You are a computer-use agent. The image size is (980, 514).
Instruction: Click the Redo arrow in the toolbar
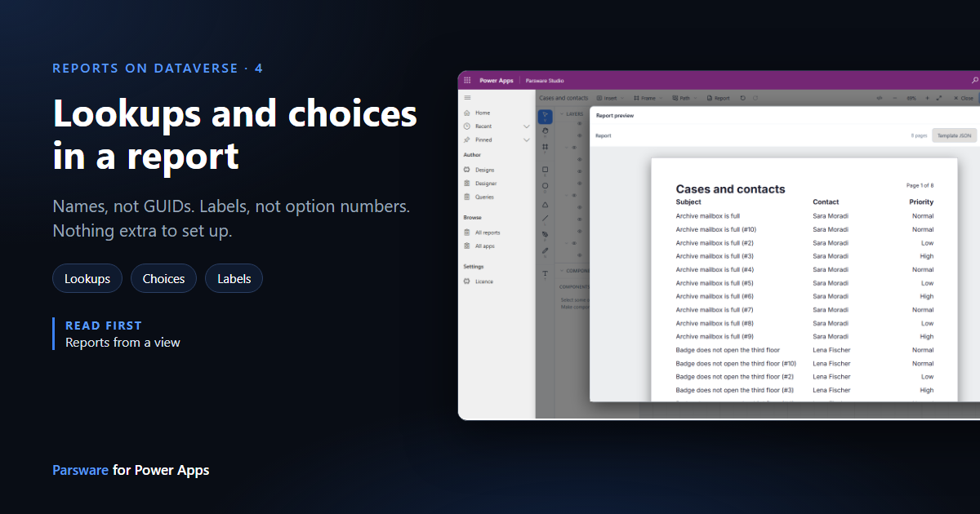[755, 98]
